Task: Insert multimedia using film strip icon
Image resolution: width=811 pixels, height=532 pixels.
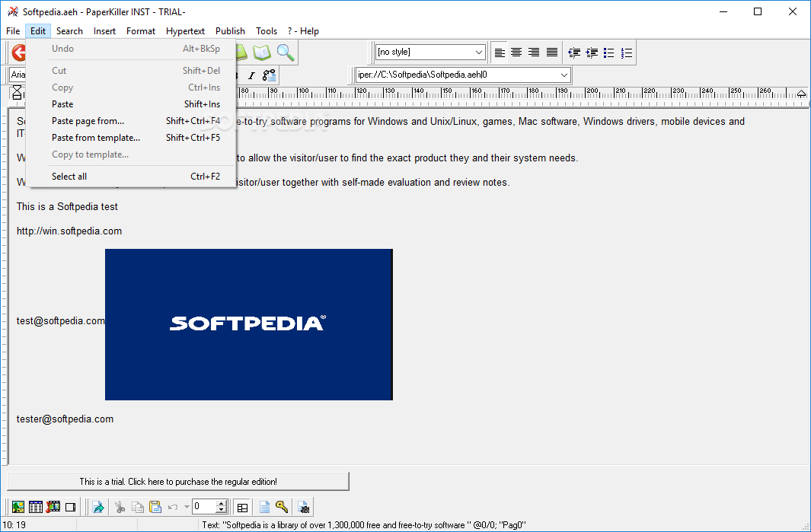Action: [53, 507]
